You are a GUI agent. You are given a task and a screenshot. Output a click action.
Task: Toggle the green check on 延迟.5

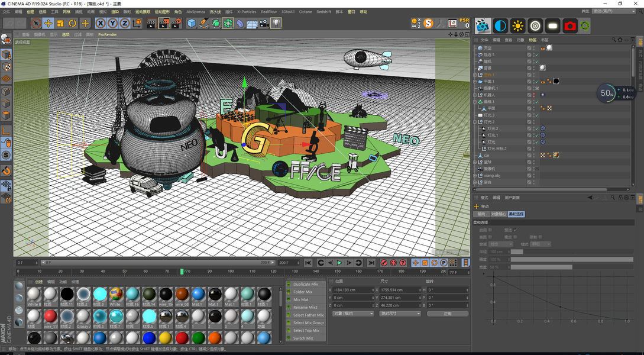pos(537,54)
